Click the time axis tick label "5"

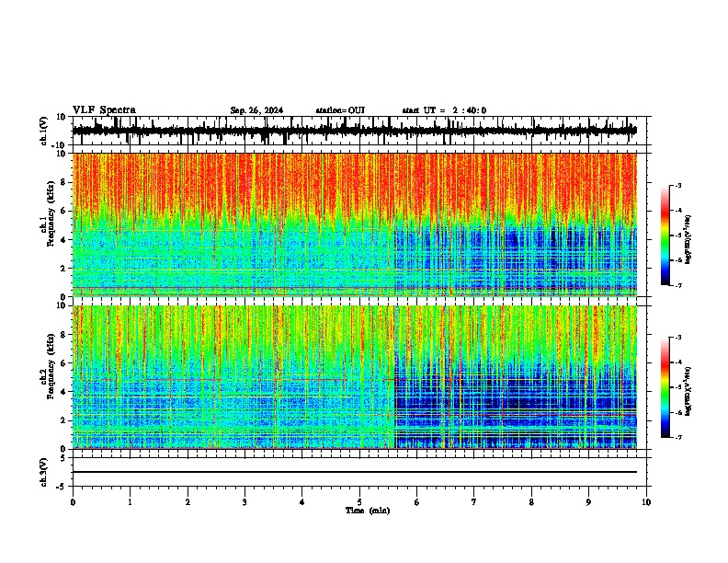(x=359, y=502)
